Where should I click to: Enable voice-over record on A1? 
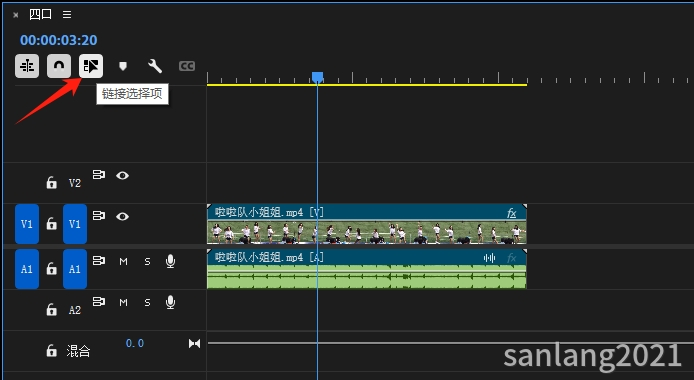click(x=170, y=261)
